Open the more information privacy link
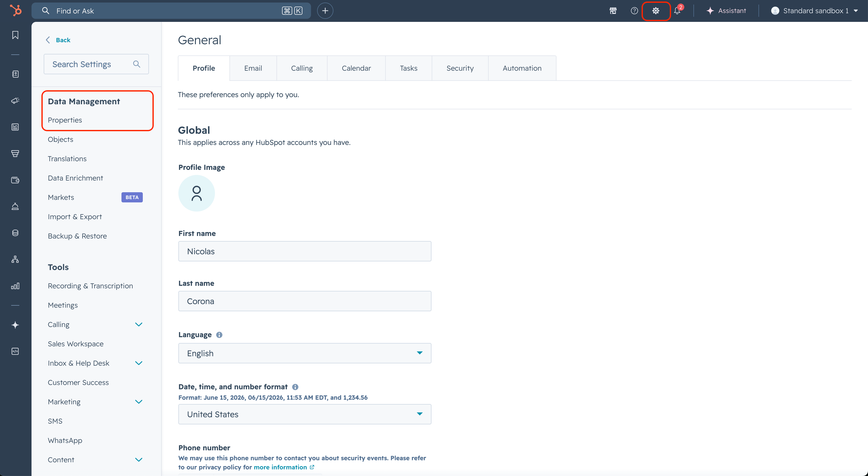Viewport: 868px width, 476px height. pos(284,467)
